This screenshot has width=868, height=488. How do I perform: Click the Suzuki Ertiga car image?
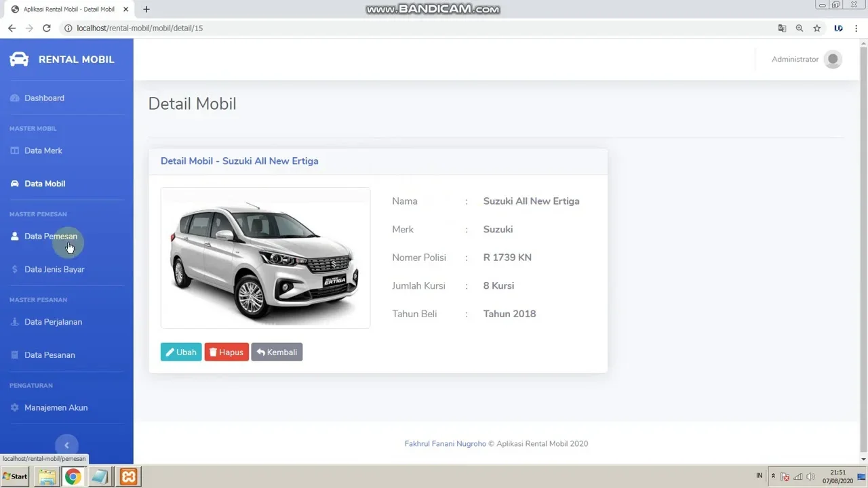pos(265,258)
